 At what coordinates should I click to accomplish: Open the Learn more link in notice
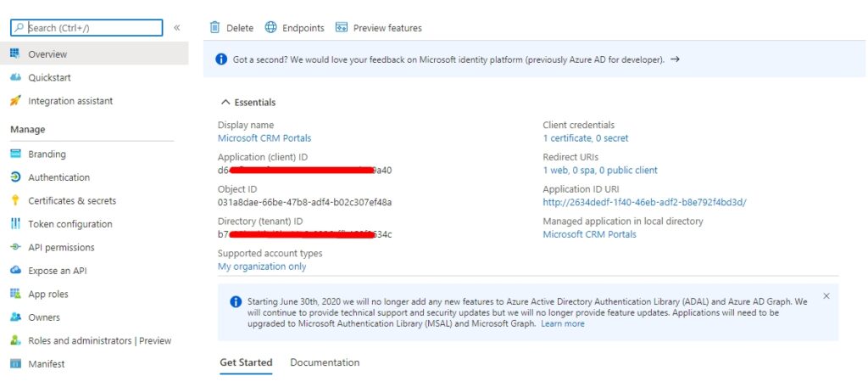pos(563,324)
